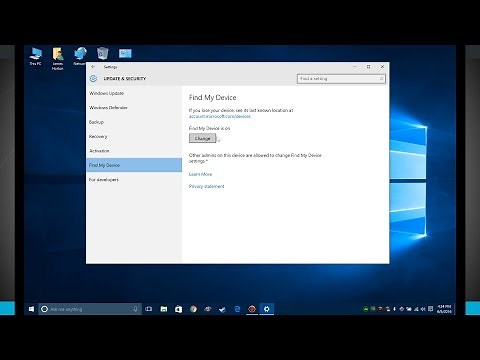Click the Learn More link
This screenshot has width=480, height=360.
tap(200, 174)
